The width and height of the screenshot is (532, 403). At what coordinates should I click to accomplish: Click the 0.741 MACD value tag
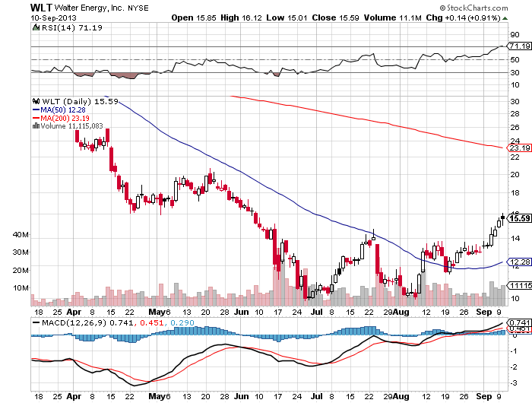(x=519, y=322)
